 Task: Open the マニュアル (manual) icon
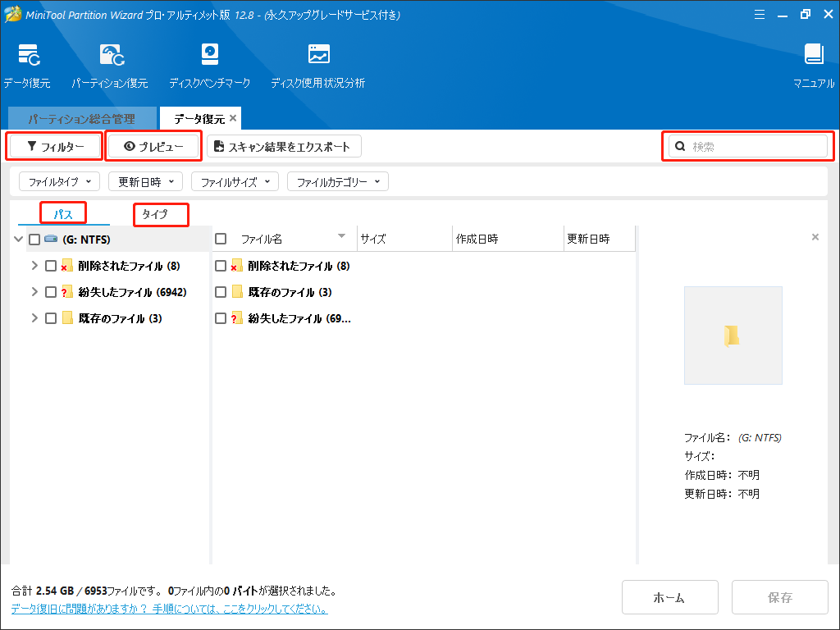812,66
